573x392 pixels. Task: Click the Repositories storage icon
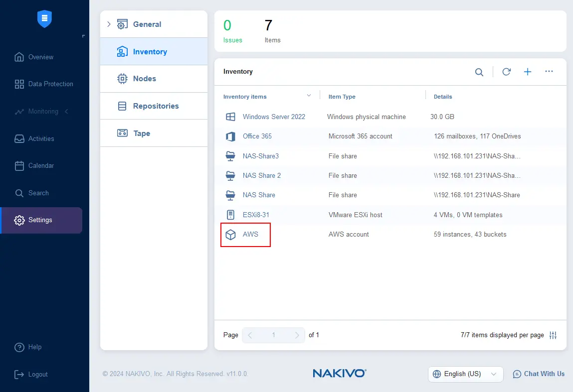(x=122, y=106)
